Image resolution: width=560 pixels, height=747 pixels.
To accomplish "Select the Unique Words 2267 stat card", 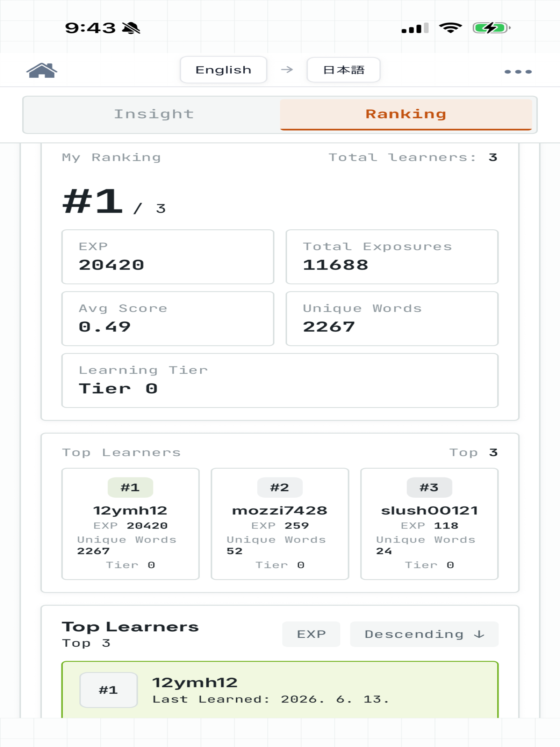I will 392,319.
